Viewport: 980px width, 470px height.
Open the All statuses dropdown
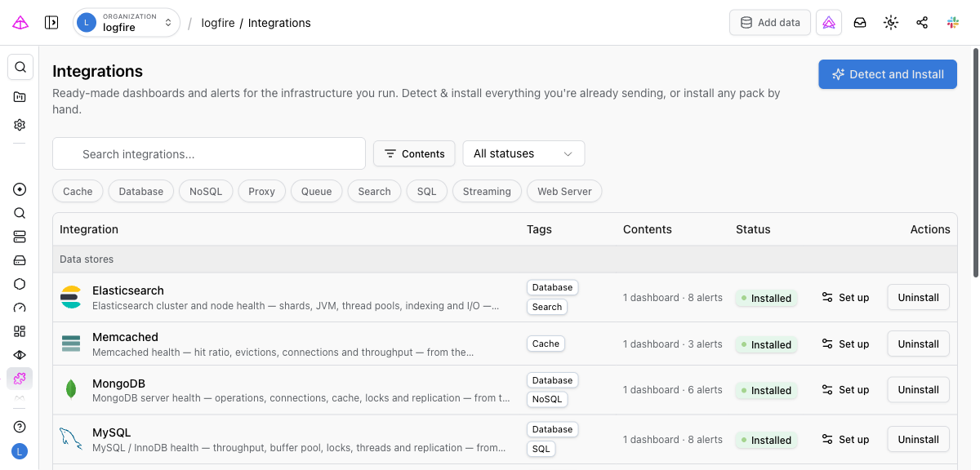(x=523, y=153)
